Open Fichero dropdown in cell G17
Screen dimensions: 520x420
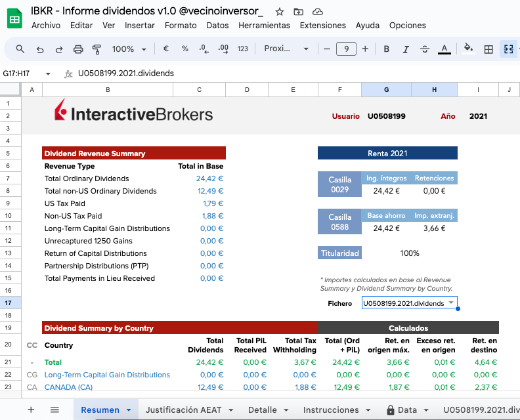(x=451, y=303)
